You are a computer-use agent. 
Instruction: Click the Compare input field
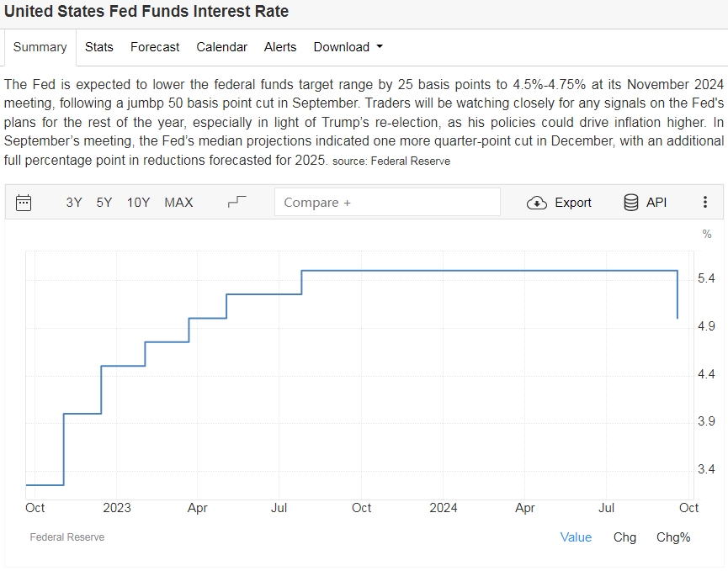[x=387, y=202]
